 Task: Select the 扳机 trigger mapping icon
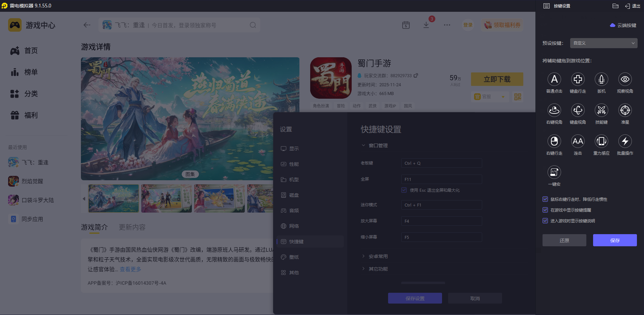click(x=602, y=79)
